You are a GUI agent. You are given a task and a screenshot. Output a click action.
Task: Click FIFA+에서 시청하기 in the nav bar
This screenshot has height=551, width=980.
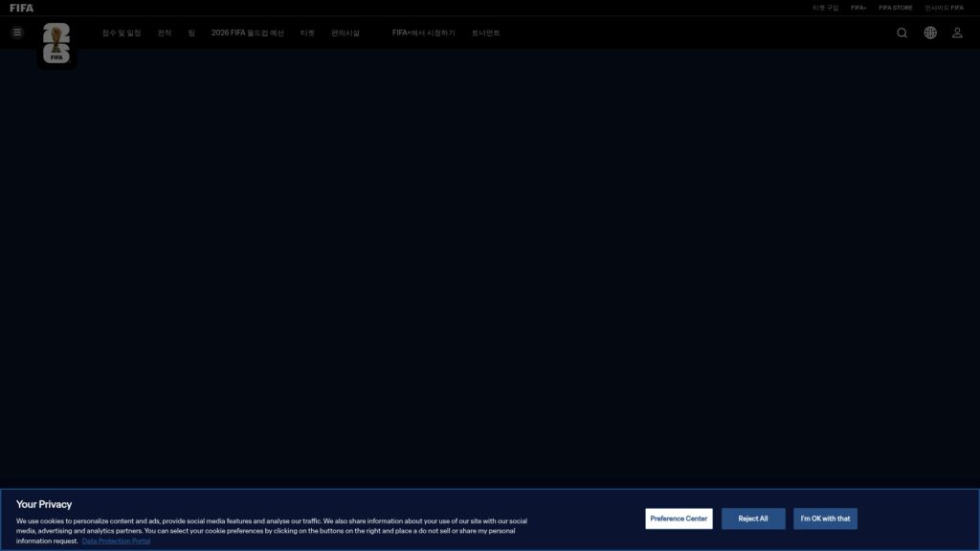424,33
